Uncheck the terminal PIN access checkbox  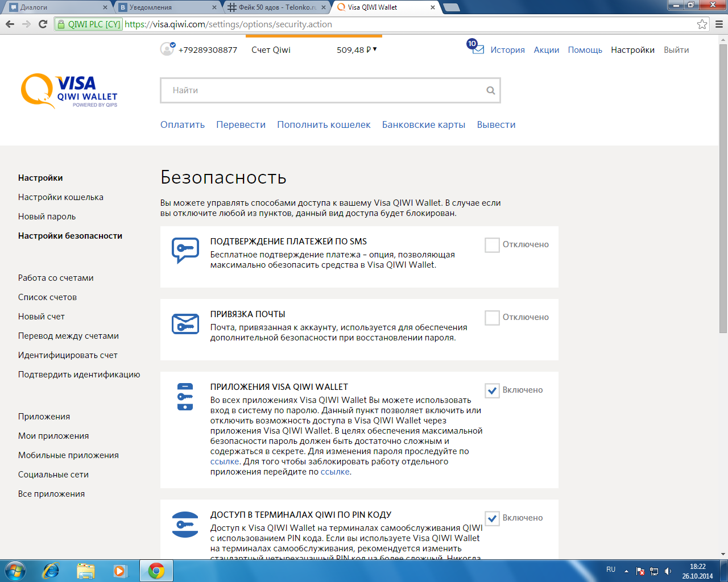click(492, 518)
